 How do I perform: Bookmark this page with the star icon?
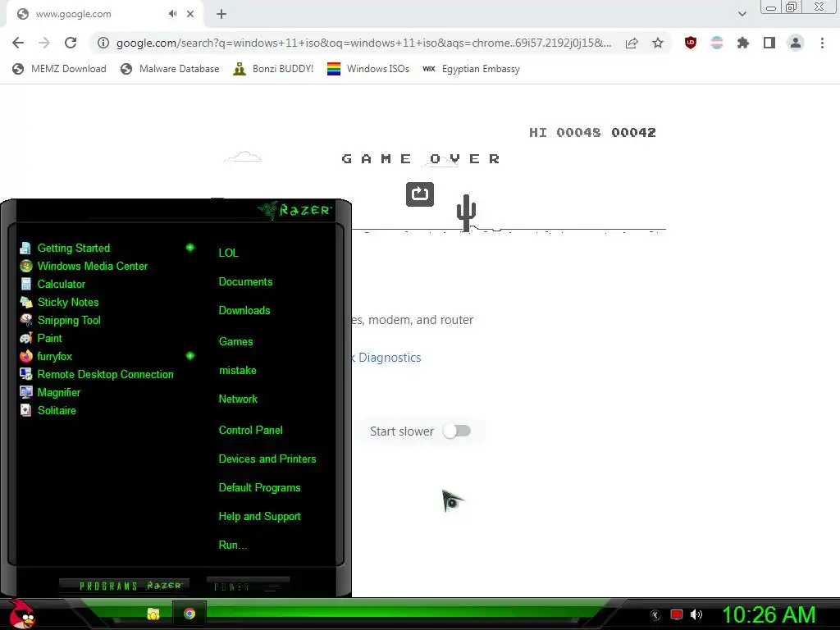658,43
